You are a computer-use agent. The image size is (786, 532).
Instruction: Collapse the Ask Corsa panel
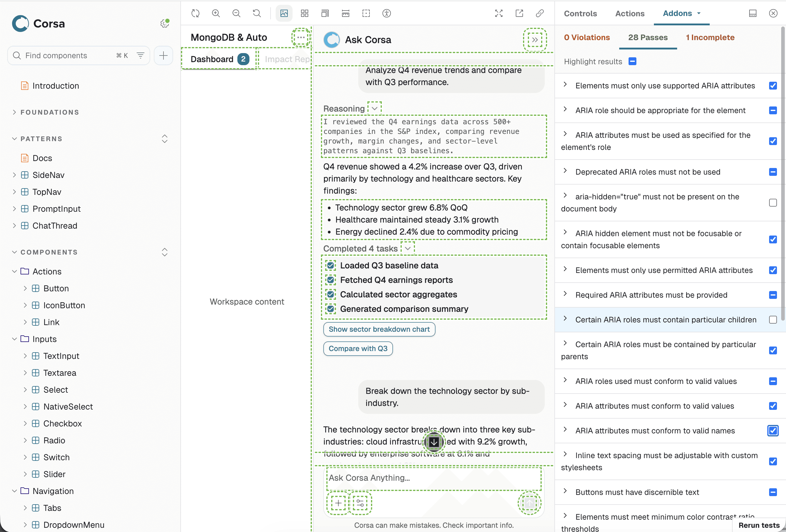pos(535,40)
